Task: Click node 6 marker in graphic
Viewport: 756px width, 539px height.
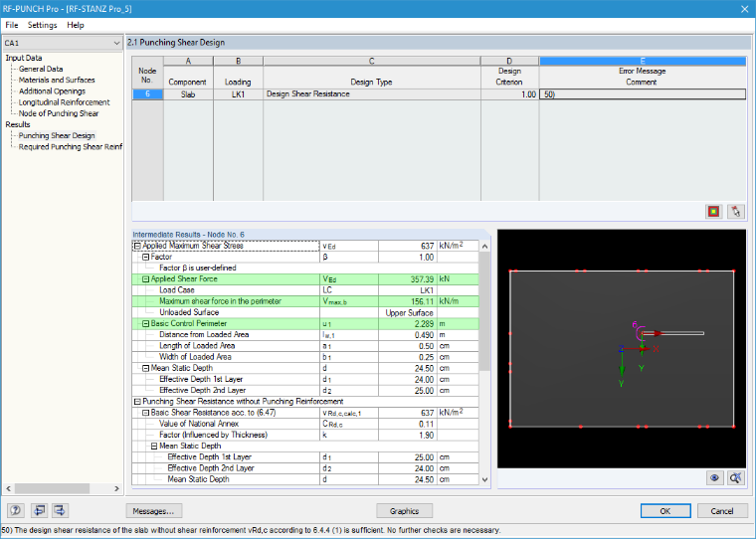Action: coord(642,333)
